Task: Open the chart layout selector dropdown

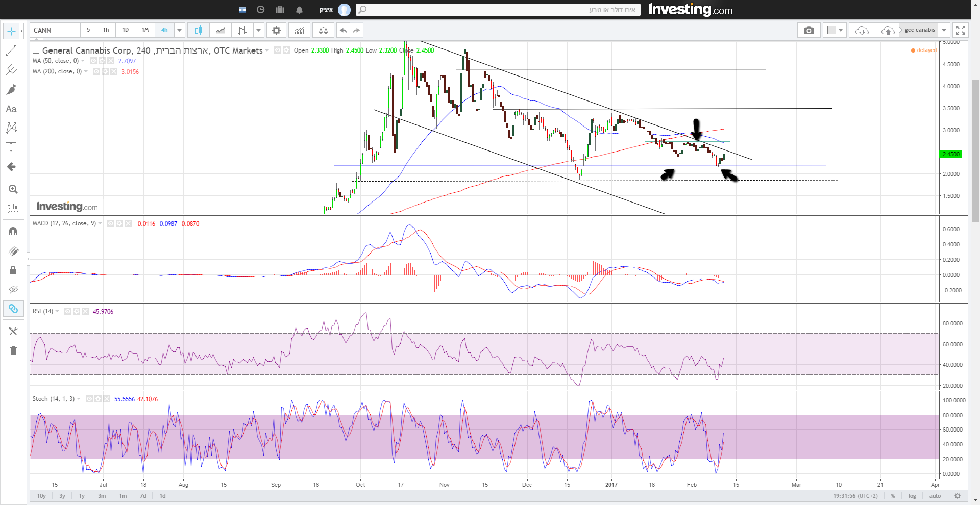Action: (835, 30)
